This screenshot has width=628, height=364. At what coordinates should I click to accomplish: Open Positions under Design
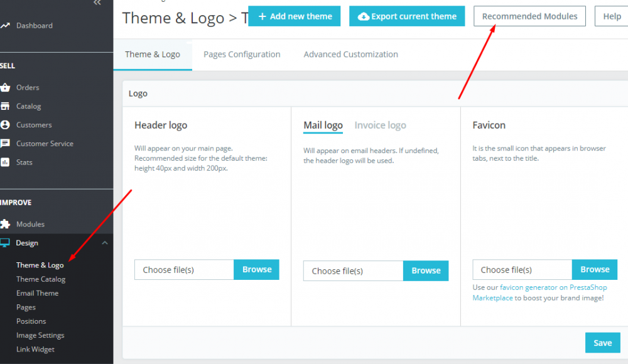tap(31, 321)
